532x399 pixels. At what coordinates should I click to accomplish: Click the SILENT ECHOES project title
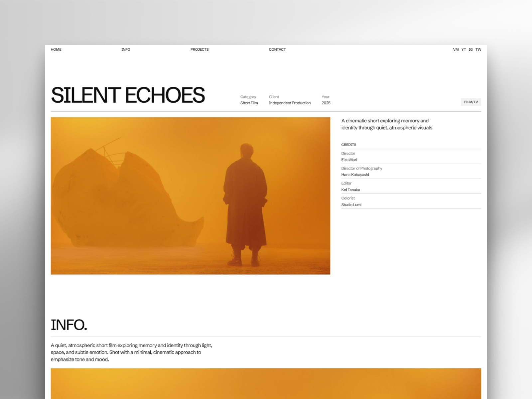click(x=128, y=95)
